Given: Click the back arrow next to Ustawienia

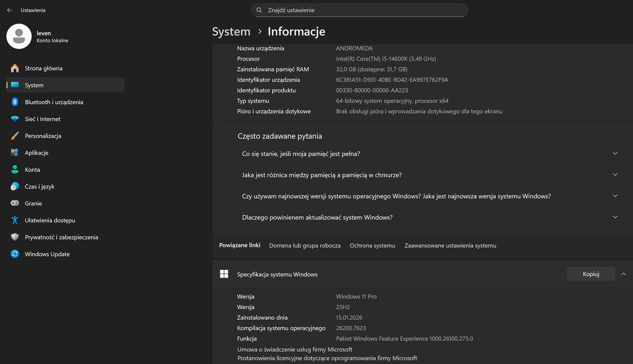Looking at the screenshot, I should 9,10.
